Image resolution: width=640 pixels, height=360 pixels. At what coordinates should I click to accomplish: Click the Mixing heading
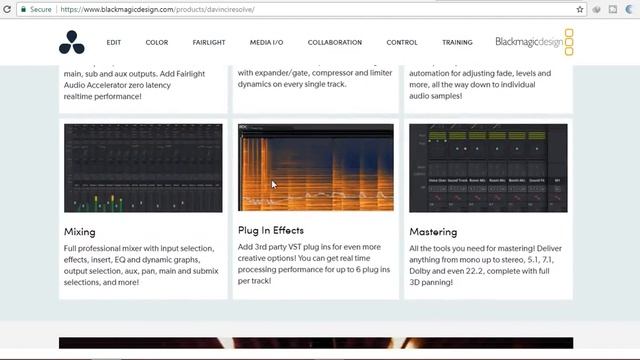pos(80,232)
